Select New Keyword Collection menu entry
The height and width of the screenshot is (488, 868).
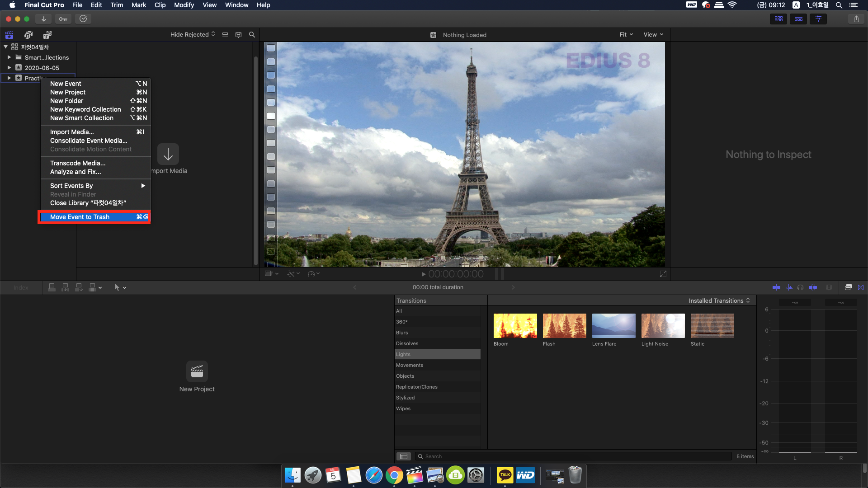click(95, 109)
